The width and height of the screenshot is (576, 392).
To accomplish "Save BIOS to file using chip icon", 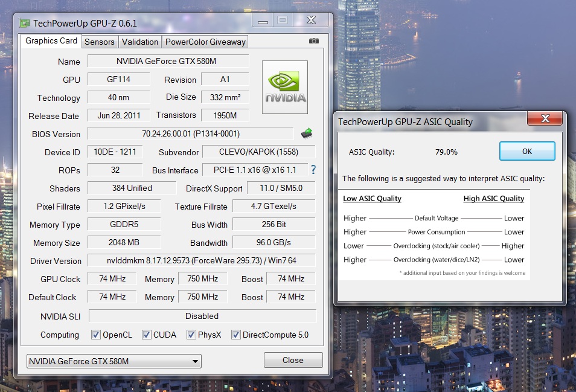I will [x=306, y=133].
